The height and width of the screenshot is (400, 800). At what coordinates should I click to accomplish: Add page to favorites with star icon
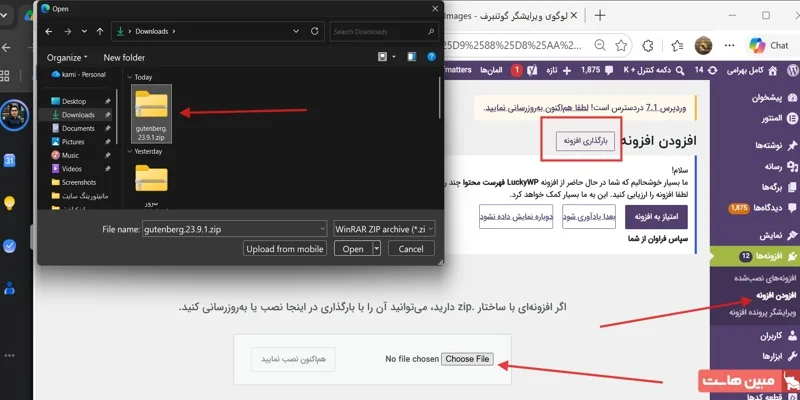tap(621, 45)
